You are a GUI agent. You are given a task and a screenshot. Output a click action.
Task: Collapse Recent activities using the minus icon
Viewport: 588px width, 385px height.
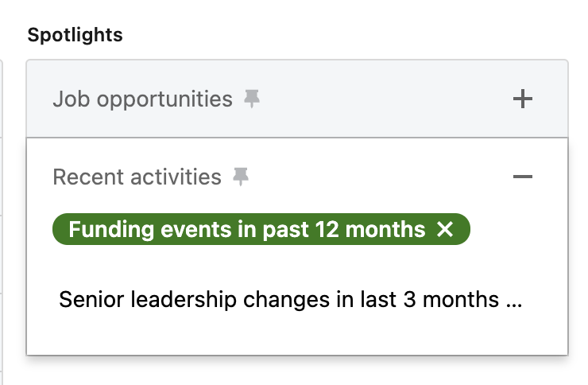[x=522, y=177]
